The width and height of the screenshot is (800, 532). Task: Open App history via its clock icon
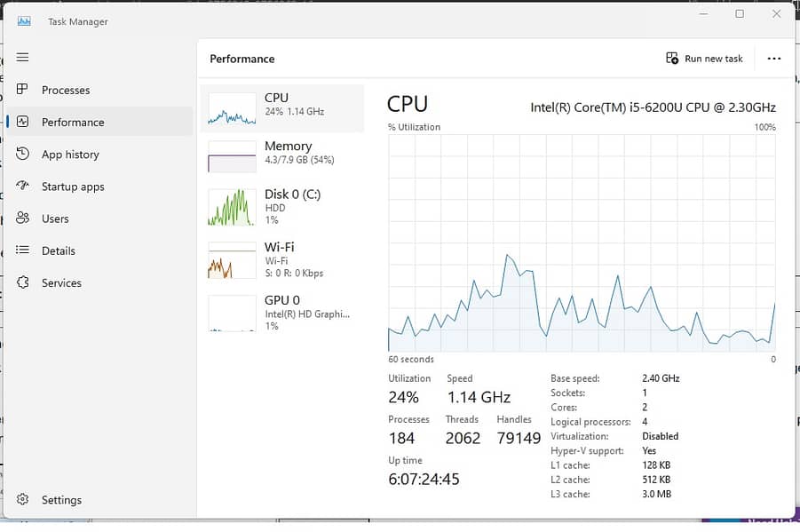[23, 155]
